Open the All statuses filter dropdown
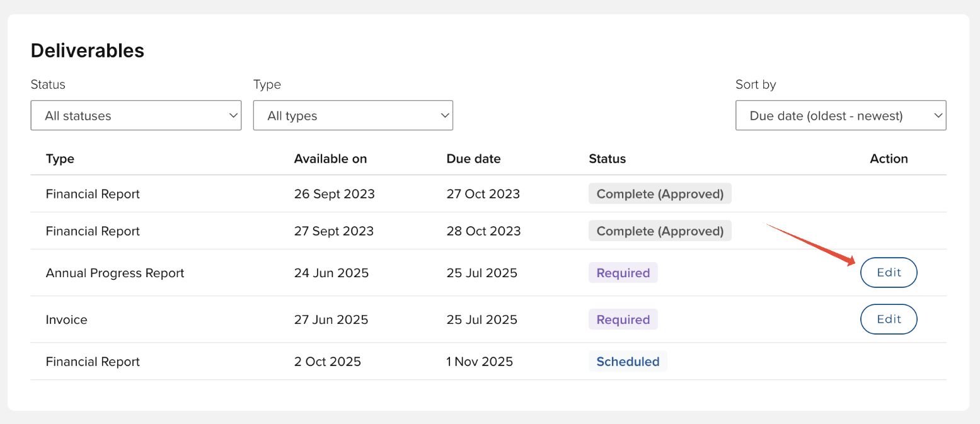Viewport: 980px width, 424px height. 135,116
